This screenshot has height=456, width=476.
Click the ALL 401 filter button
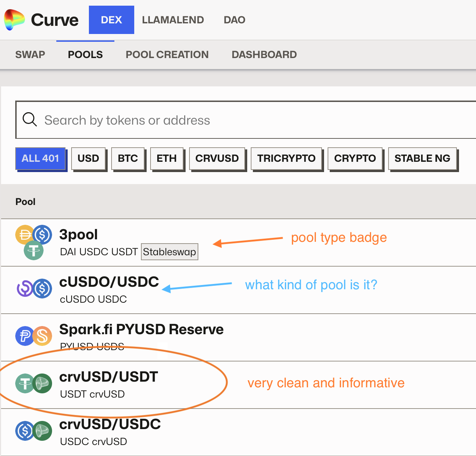41,158
